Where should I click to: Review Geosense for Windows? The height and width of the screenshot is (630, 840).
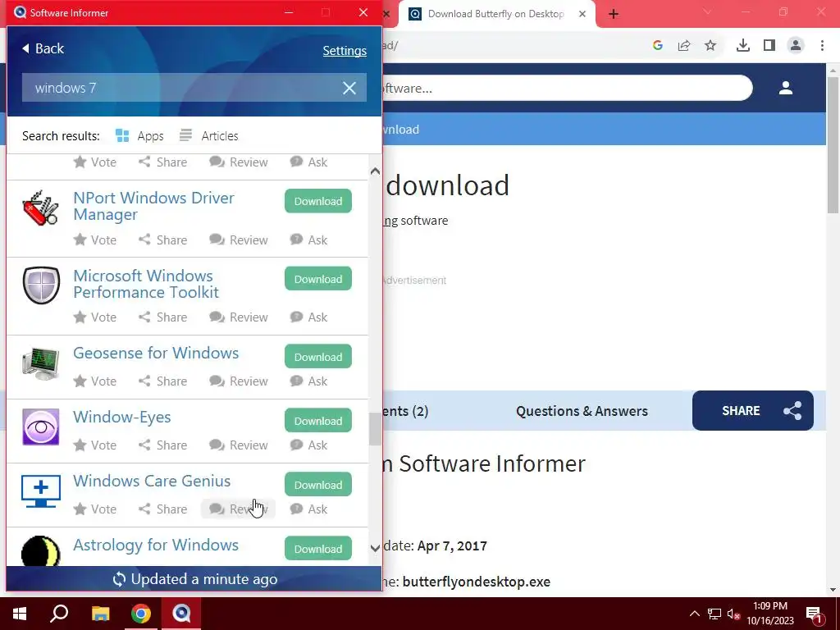click(x=239, y=381)
